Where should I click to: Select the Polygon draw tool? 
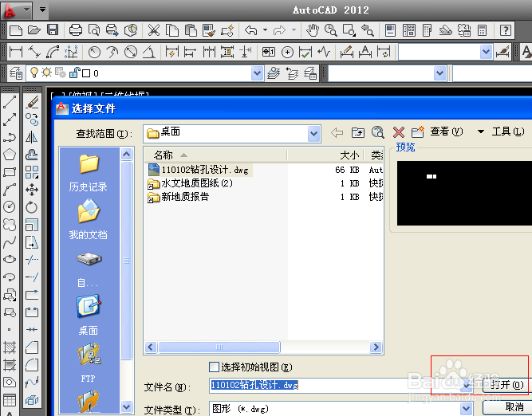click(x=10, y=155)
